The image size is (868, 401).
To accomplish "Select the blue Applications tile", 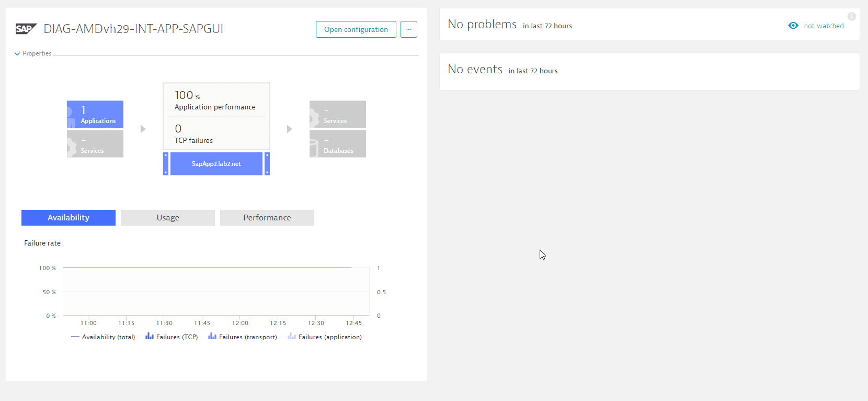I will 95,114.
